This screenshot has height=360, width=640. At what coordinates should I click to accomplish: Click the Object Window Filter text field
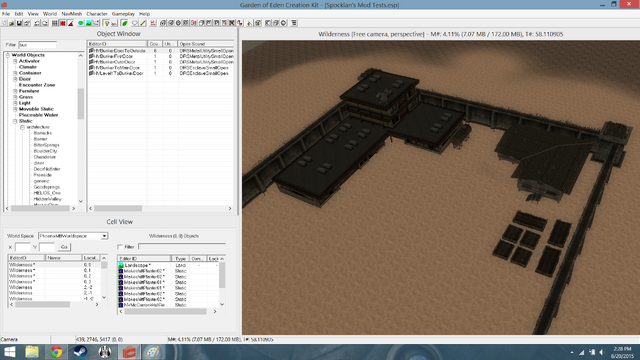click(x=37, y=45)
